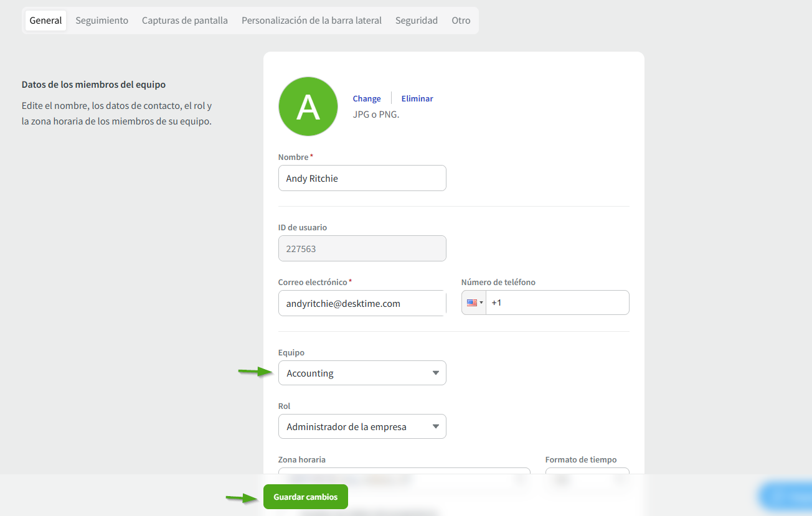Open the Capturas de pantalla tab
The width and height of the screenshot is (812, 516).
point(185,21)
